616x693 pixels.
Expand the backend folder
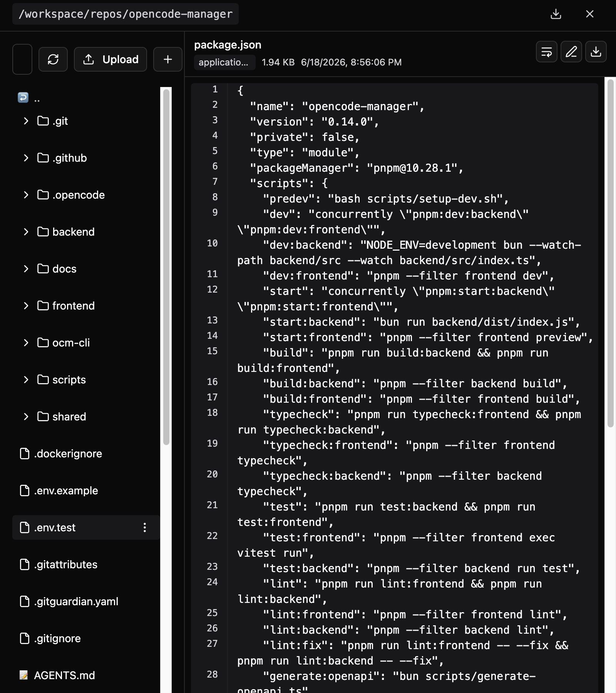click(26, 232)
